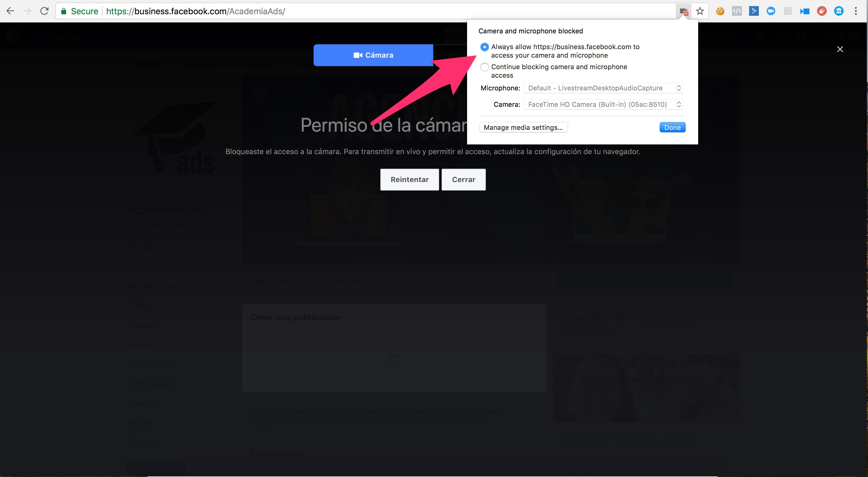Click the 'Bloqueaste el acceso a la cámara' message
Image resolution: width=868 pixels, height=477 pixels.
[433, 152]
